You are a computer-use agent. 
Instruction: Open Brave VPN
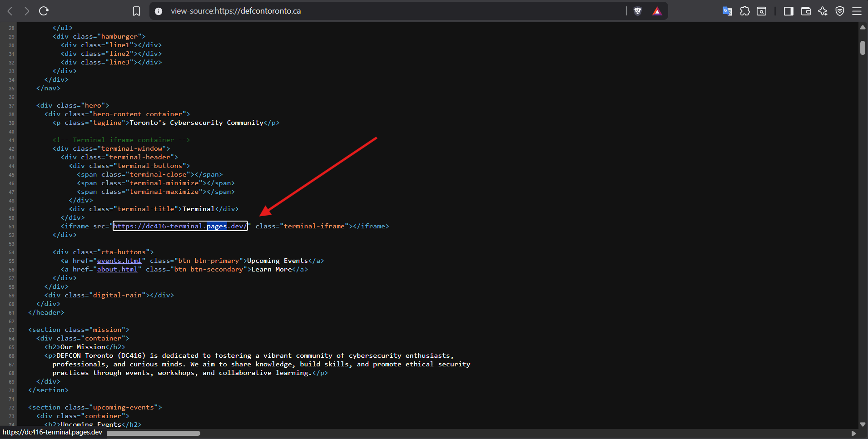click(x=839, y=11)
